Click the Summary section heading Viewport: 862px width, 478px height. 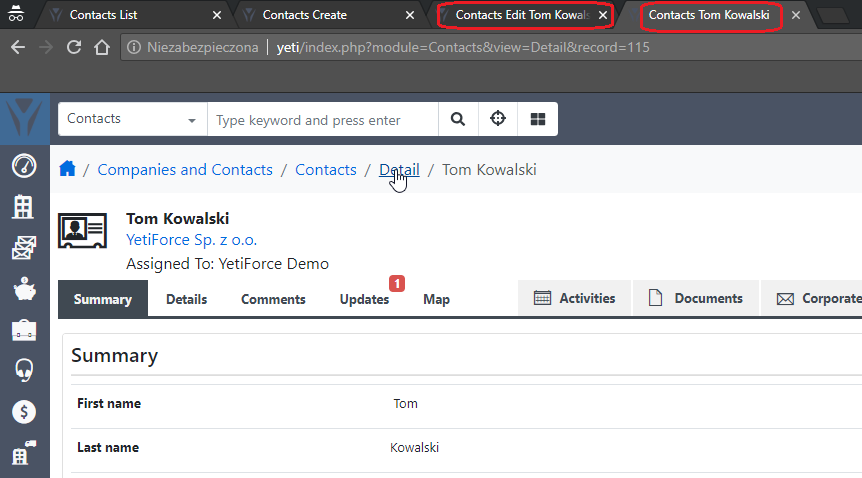pos(114,355)
